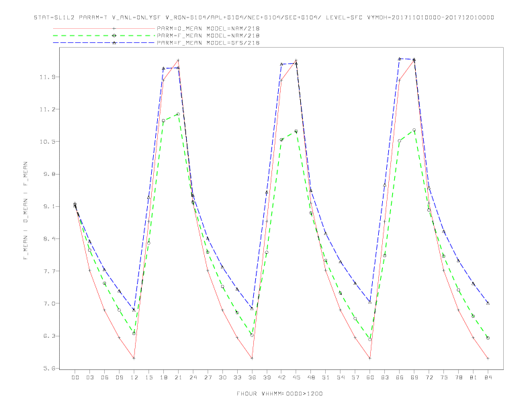Select legend label PARM=F_MEAN MODEL=NAM/218
Image resolution: width=532 pixels, height=411 pixels.
(208, 36)
